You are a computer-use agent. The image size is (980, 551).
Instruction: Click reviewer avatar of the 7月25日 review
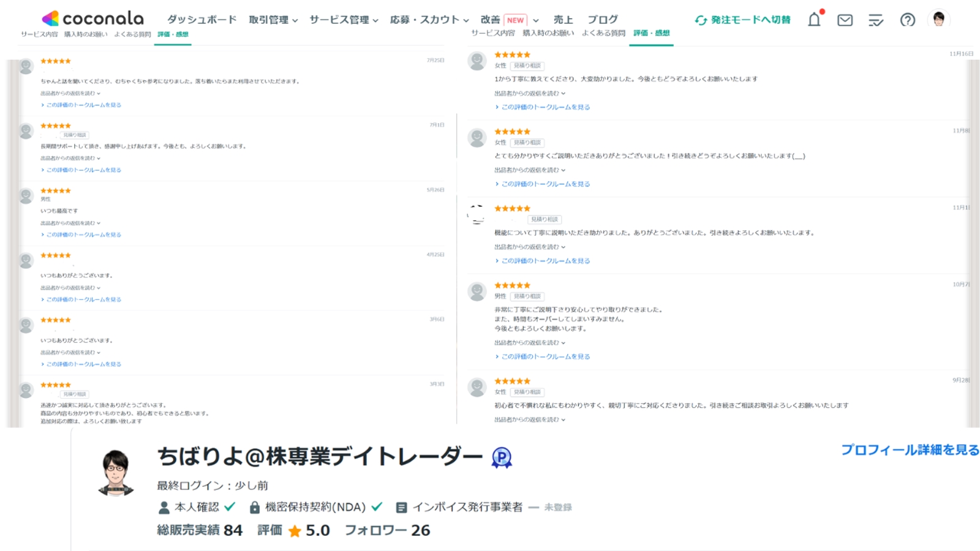26,66
